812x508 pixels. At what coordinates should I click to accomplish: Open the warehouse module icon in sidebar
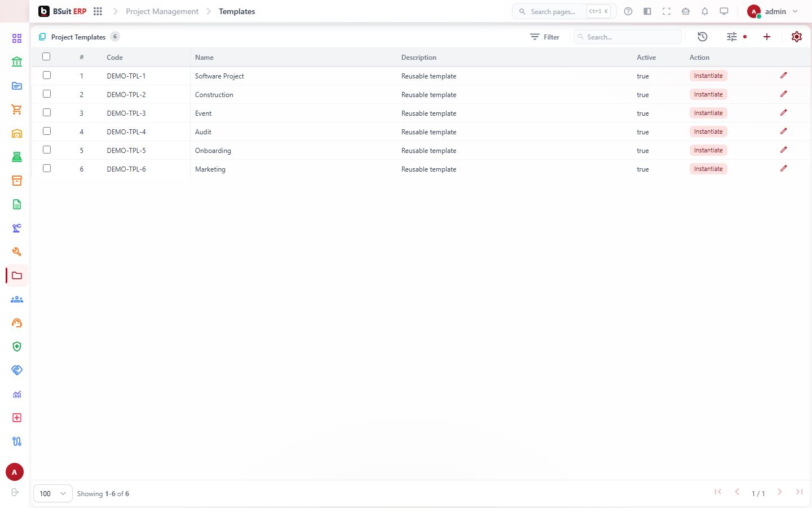(x=17, y=133)
